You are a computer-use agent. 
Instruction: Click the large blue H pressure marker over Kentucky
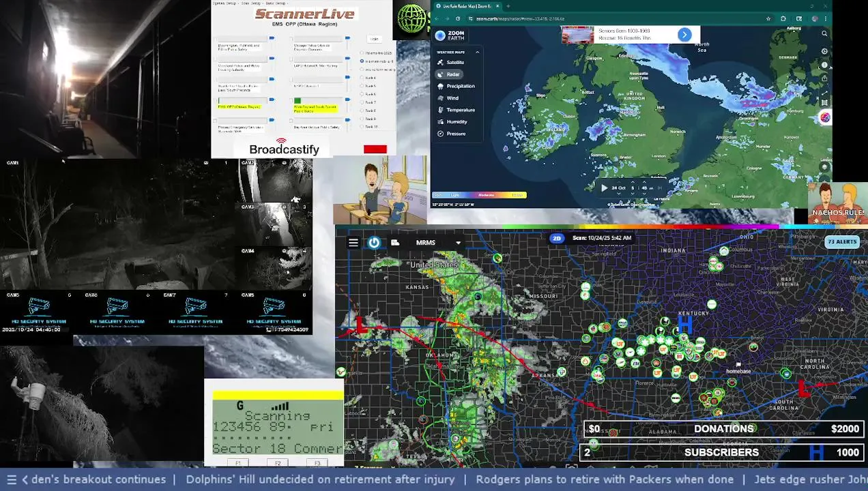coord(685,326)
